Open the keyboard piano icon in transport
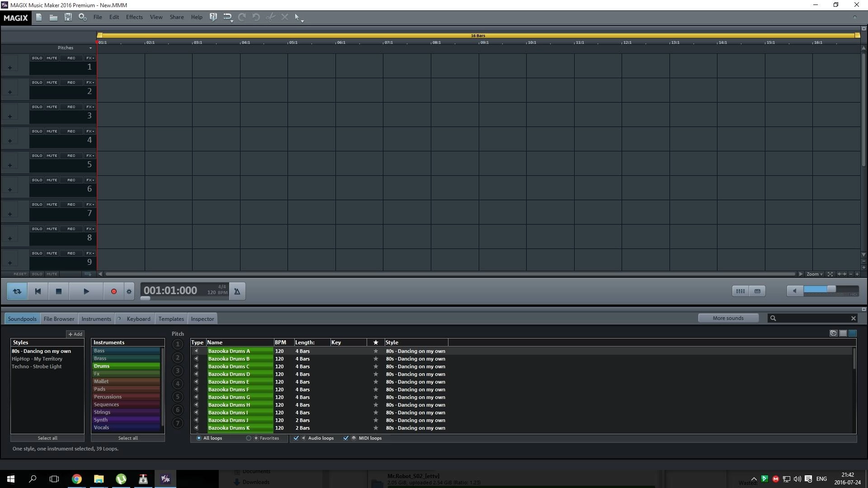Viewport: 868px width, 488px height. 757,291
